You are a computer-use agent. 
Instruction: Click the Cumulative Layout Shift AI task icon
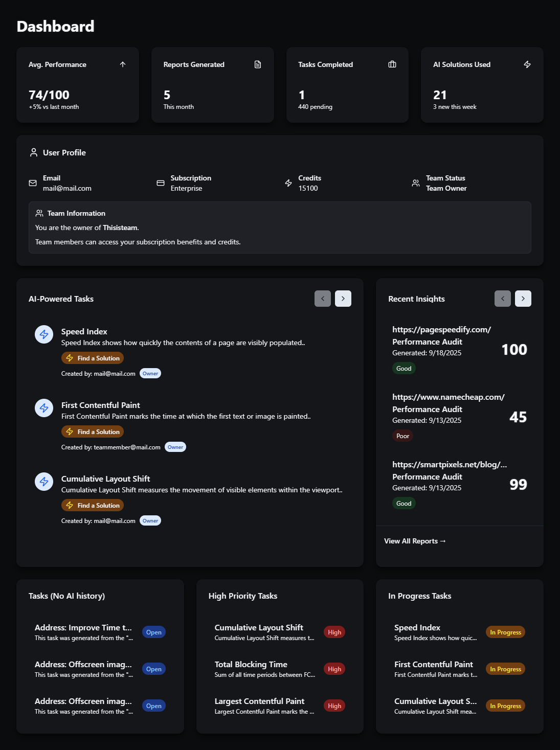click(x=43, y=481)
